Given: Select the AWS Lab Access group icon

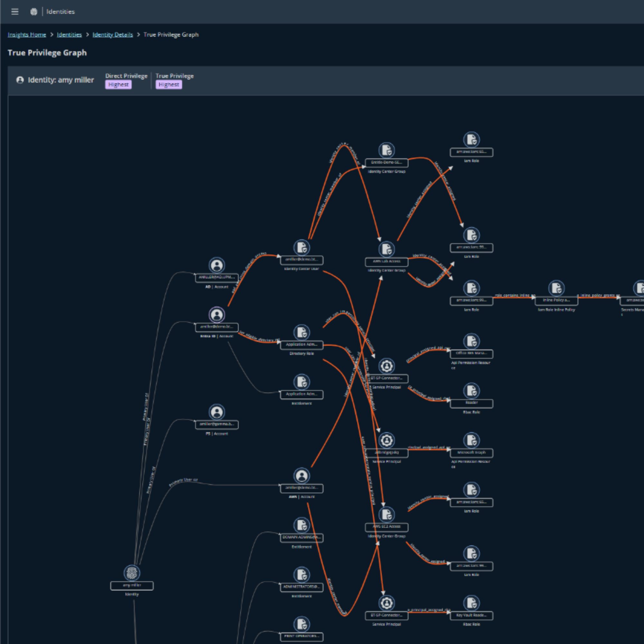Looking at the screenshot, I should pos(387,249).
